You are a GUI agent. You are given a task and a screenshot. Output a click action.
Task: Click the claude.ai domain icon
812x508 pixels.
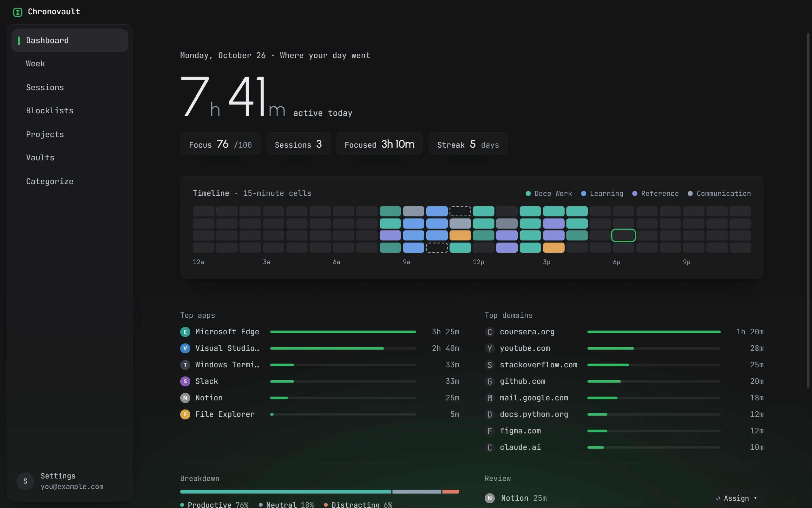(489, 447)
